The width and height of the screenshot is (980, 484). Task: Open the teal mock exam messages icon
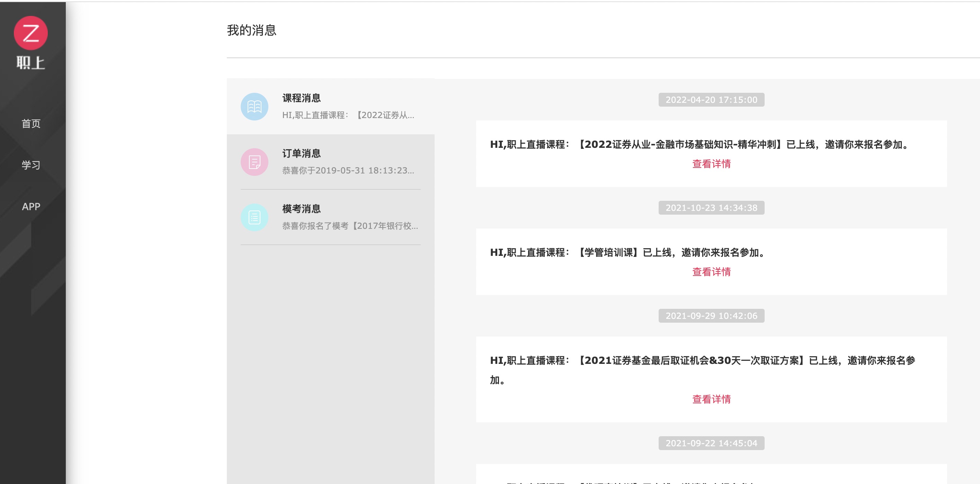tap(255, 217)
